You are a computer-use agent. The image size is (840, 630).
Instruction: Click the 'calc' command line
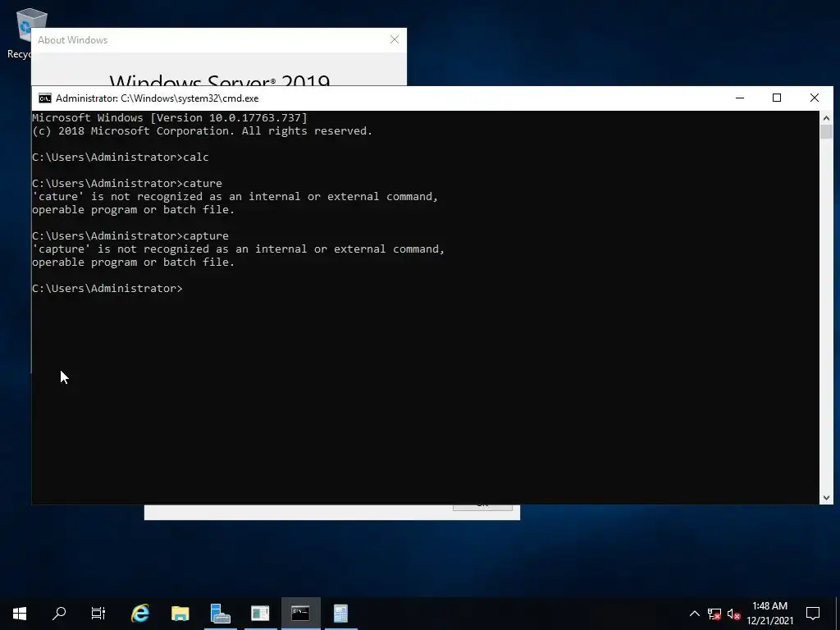click(x=121, y=157)
